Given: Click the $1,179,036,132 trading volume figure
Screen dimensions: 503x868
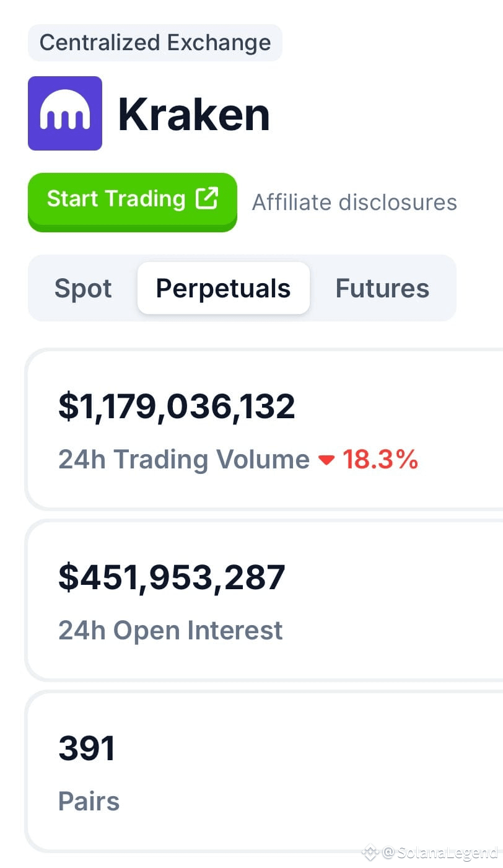Looking at the screenshot, I should 177,406.
